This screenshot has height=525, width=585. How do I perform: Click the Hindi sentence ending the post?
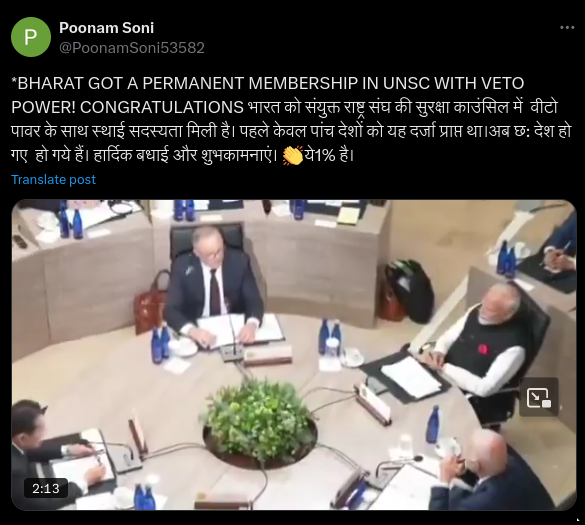point(329,156)
